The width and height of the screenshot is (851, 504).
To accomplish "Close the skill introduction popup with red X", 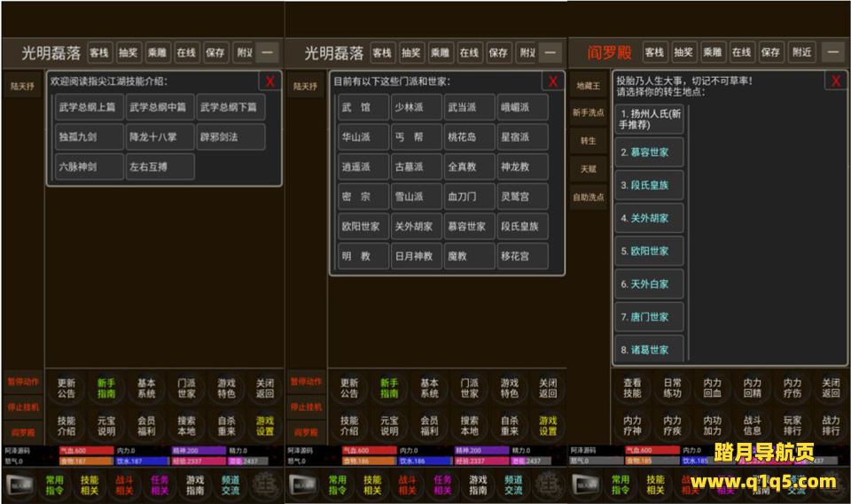I will click(270, 81).
